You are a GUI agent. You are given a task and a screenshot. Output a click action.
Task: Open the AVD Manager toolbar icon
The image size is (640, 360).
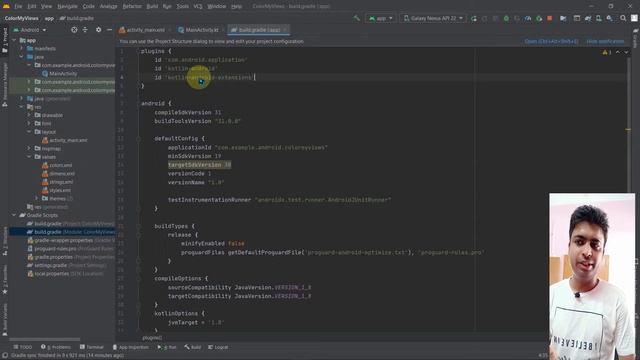click(x=598, y=18)
